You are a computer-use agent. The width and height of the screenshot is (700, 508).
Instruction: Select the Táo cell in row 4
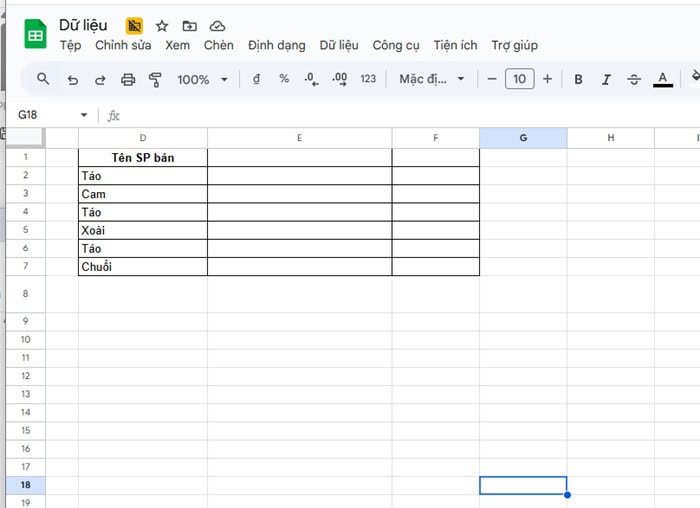[x=143, y=212]
